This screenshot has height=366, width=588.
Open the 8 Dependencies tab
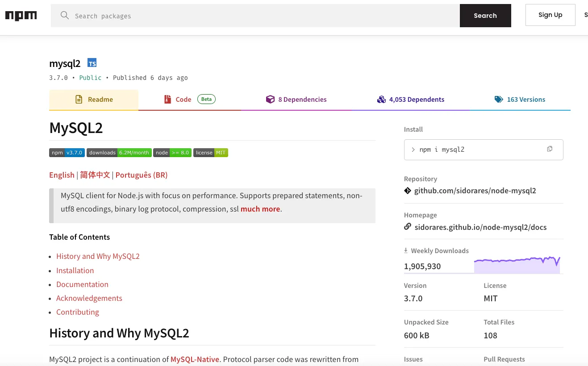[x=296, y=100]
